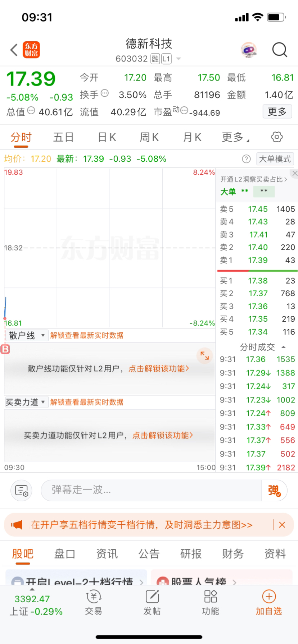
Task: Switch to the 资料 tab
Action: coord(275,554)
